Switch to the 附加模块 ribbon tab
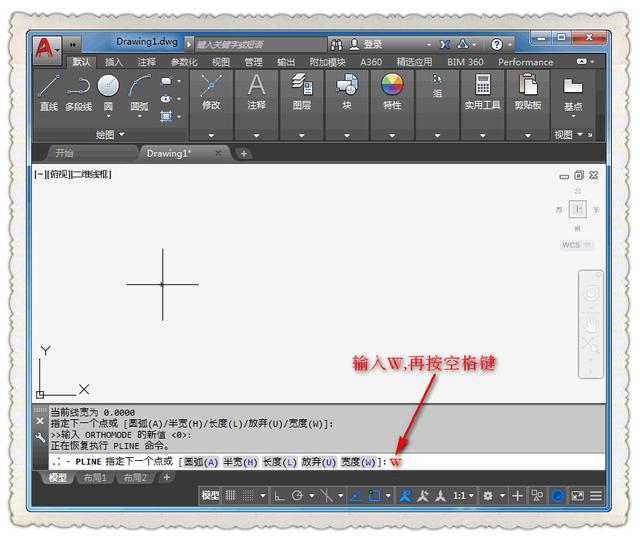The width and height of the screenshot is (640, 544). pos(327,62)
